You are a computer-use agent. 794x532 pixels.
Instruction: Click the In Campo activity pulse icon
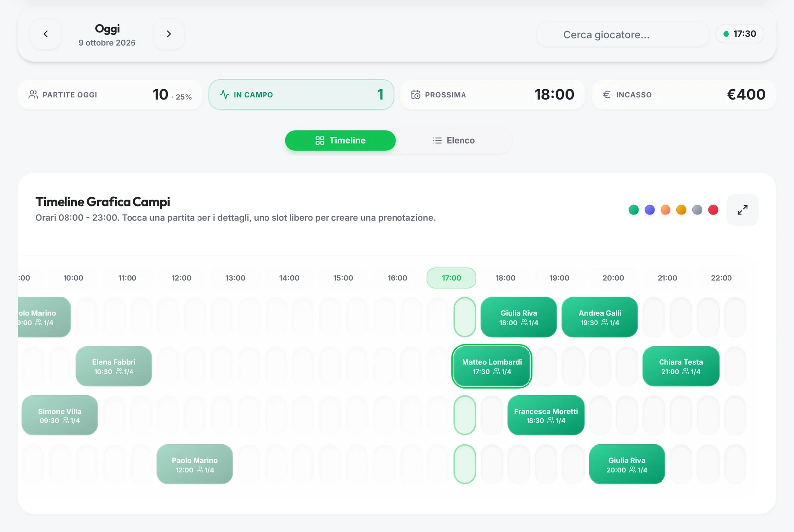[x=224, y=94]
